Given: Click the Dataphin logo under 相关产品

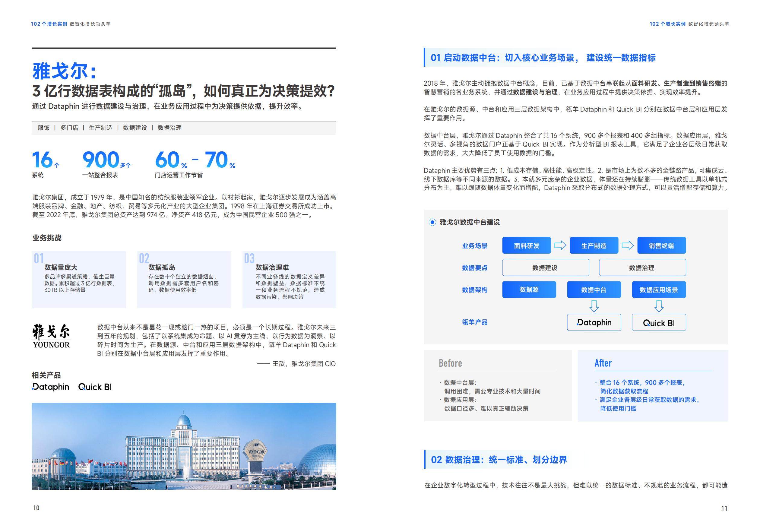Looking at the screenshot, I should [x=50, y=387].
